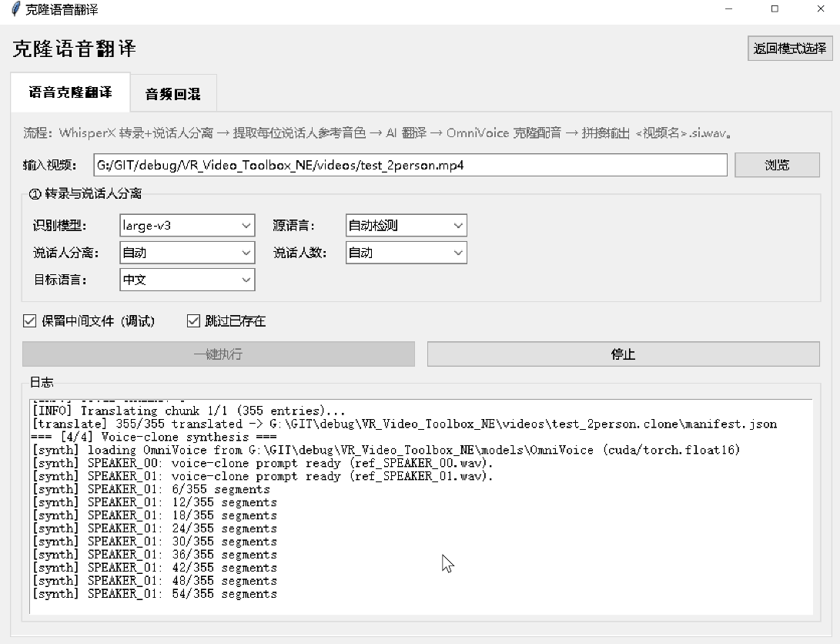Click the 返回模式选择 button

tap(790, 49)
